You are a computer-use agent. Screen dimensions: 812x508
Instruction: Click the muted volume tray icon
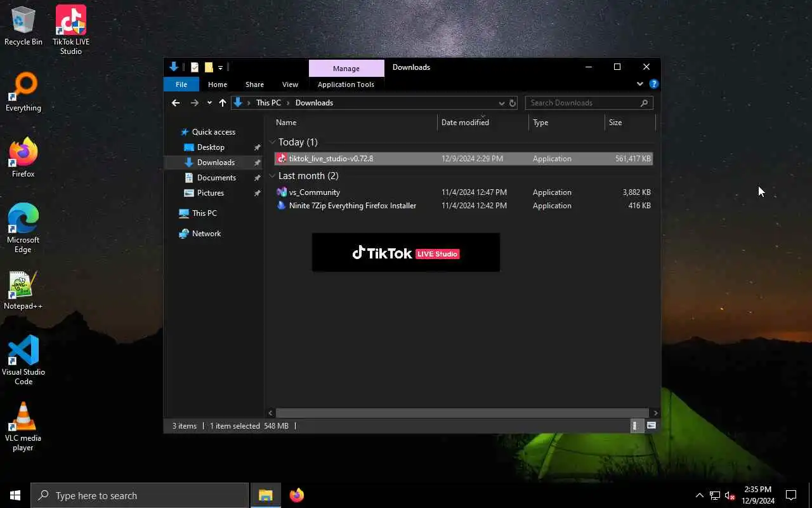pos(730,495)
